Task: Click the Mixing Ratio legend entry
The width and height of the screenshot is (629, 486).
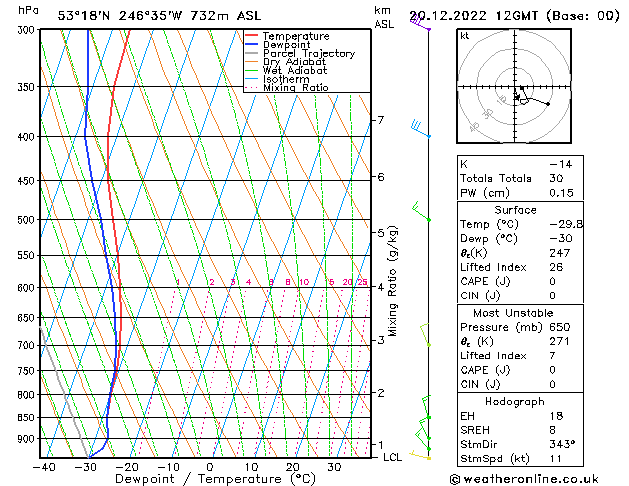Action: coord(295,88)
